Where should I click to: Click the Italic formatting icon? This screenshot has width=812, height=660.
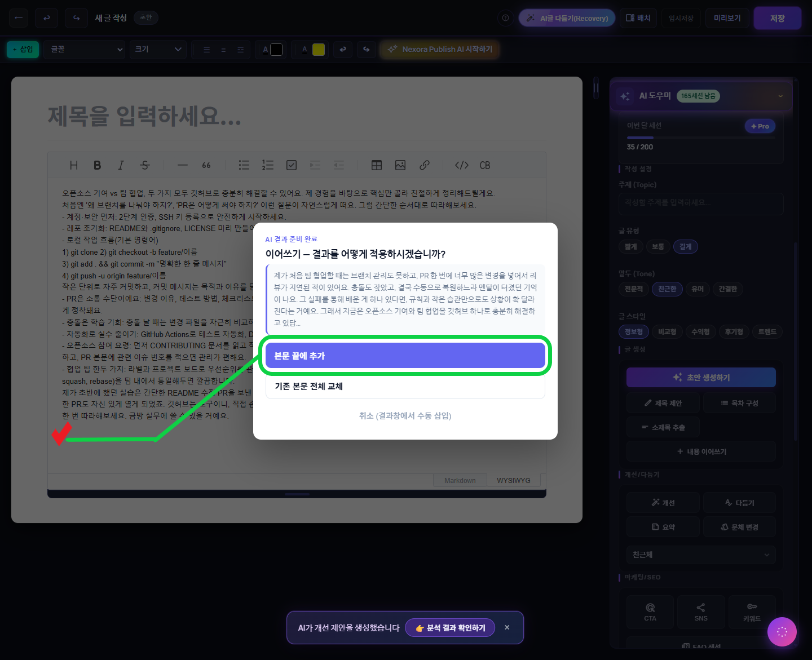121,165
